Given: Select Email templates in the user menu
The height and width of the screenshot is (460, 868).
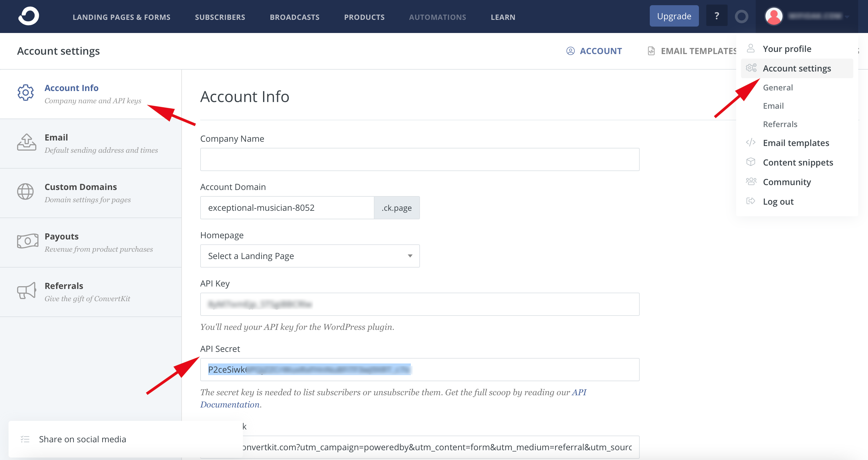Looking at the screenshot, I should coord(796,143).
